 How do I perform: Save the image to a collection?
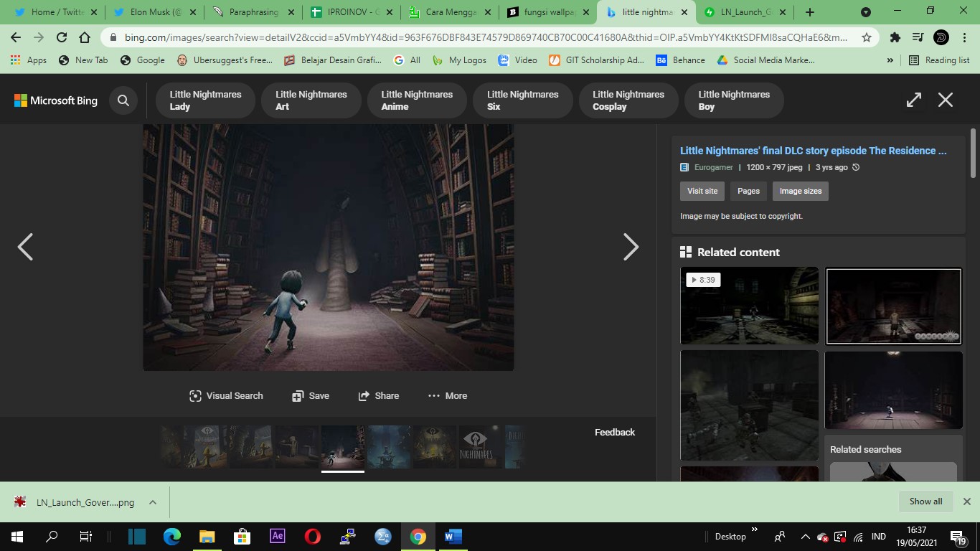(x=311, y=395)
